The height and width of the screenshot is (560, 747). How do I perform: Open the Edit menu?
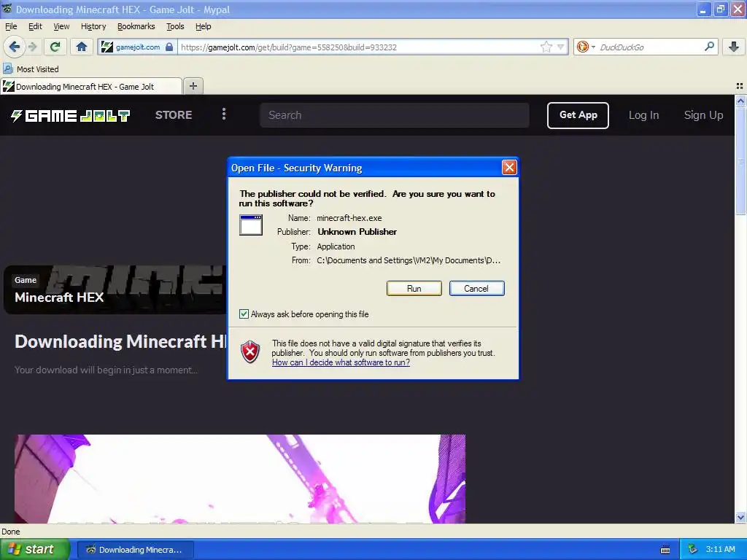coord(35,26)
